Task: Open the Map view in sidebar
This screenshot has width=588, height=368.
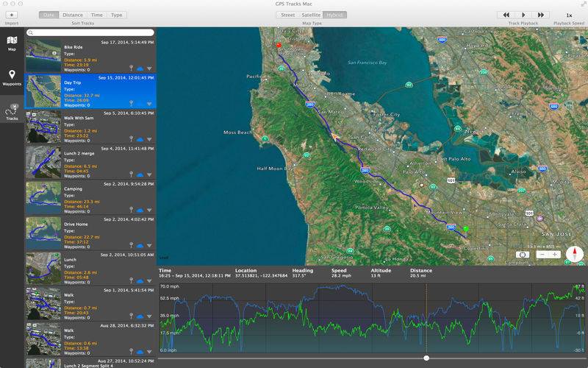Action: 12,43
